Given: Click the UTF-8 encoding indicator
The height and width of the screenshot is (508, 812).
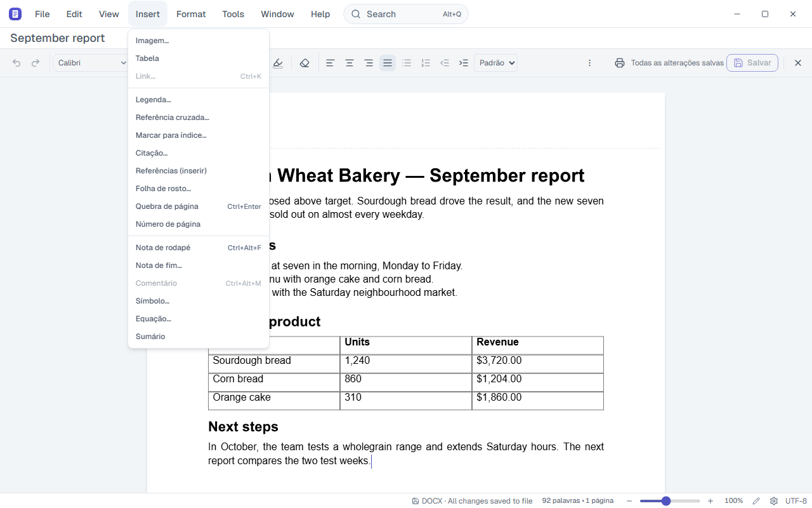Looking at the screenshot, I should tap(796, 501).
